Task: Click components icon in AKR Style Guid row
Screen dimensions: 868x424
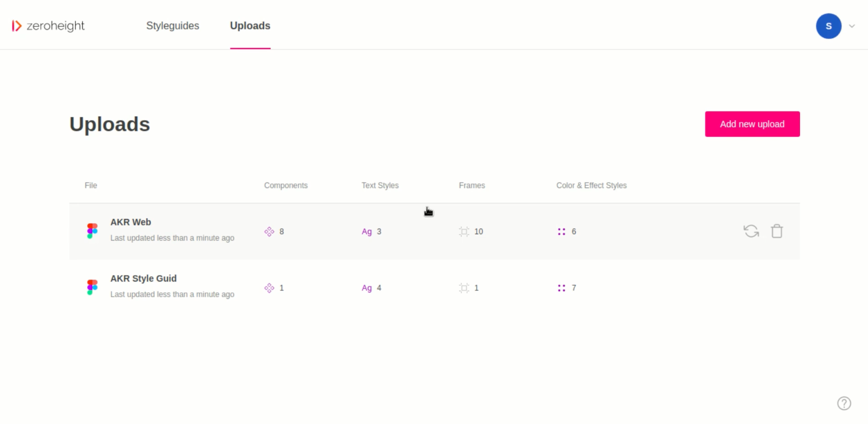Action: pos(269,288)
